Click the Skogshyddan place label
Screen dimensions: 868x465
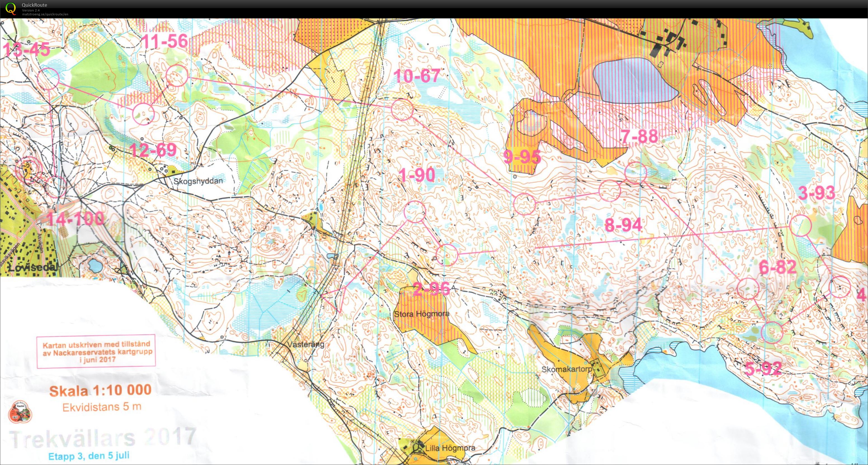tap(198, 181)
